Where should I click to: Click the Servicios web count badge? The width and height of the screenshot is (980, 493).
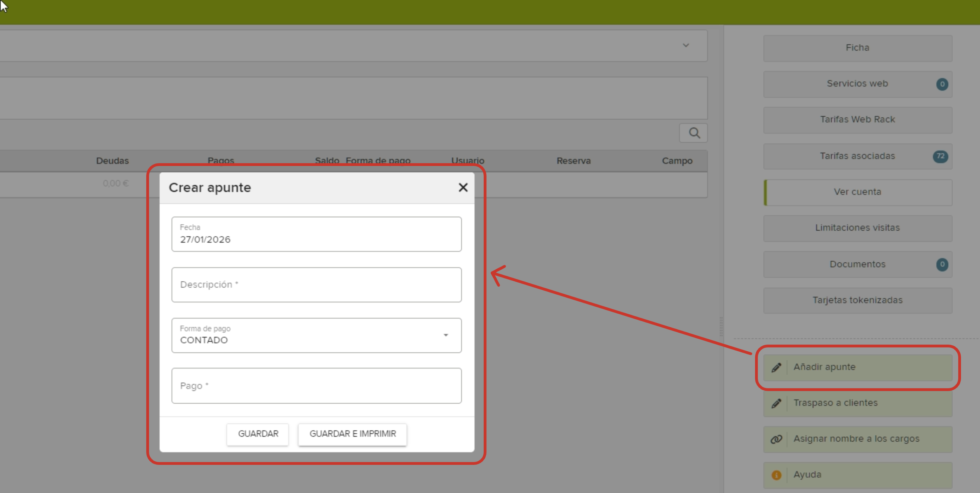pyautogui.click(x=942, y=84)
